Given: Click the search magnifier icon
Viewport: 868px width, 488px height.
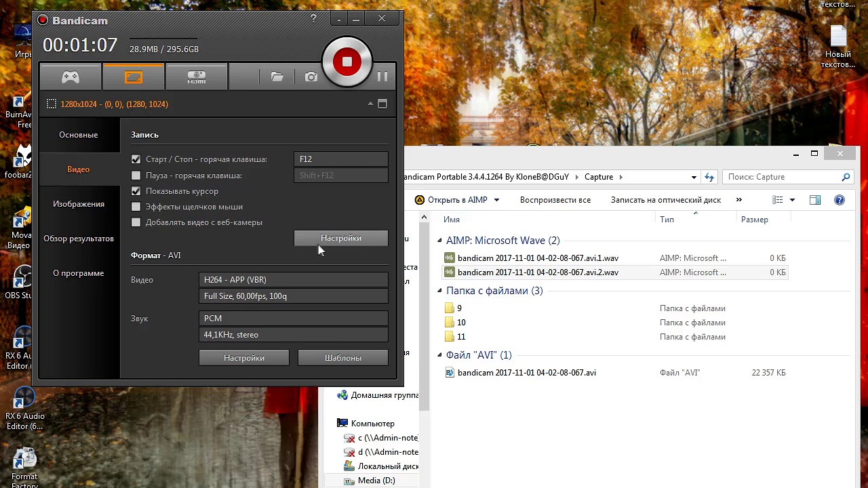Looking at the screenshot, I should (846, 177).
